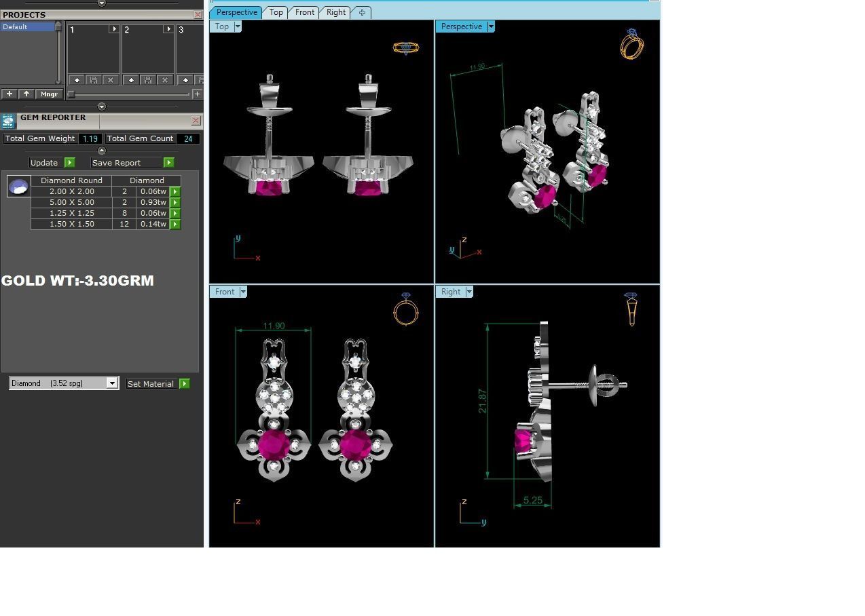Click the Total Gem Weight value 1.19
This screenshot has width=865, height=616.
click(90, 138)
